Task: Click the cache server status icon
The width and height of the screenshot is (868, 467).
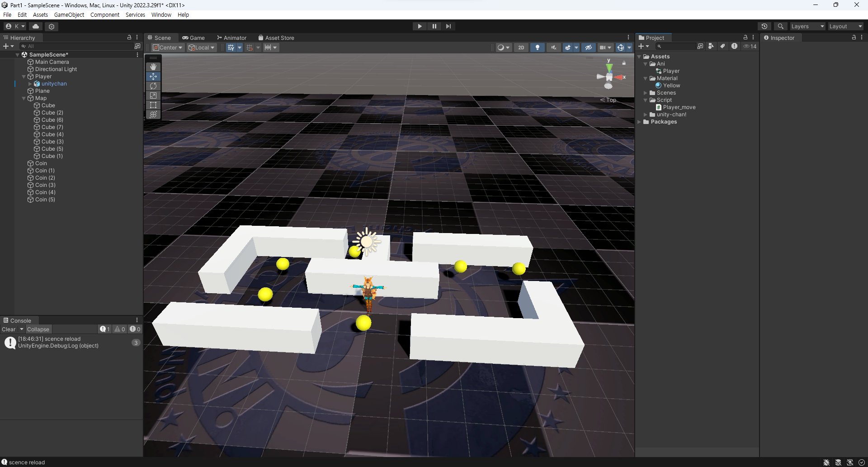Action: 838,462
